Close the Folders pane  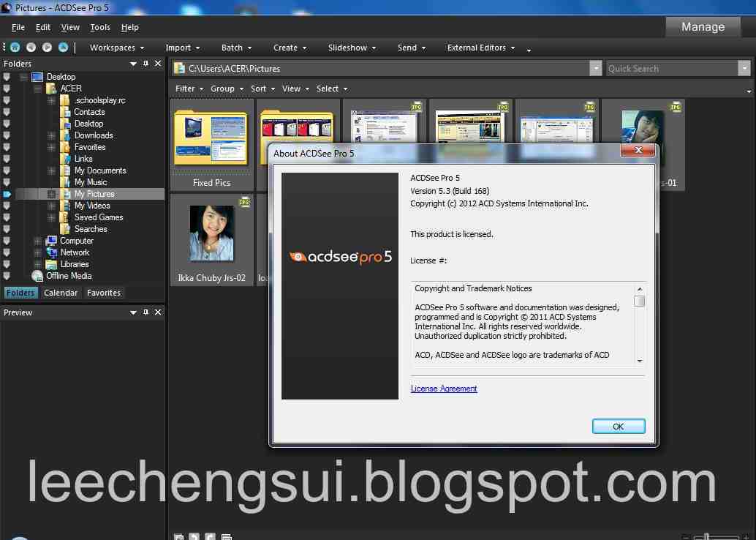158,64
